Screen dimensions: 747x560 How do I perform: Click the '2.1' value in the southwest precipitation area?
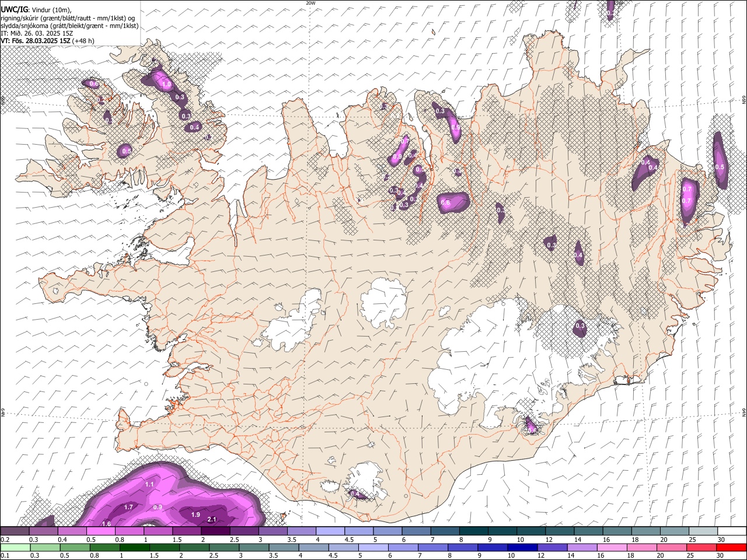(212, 519)
